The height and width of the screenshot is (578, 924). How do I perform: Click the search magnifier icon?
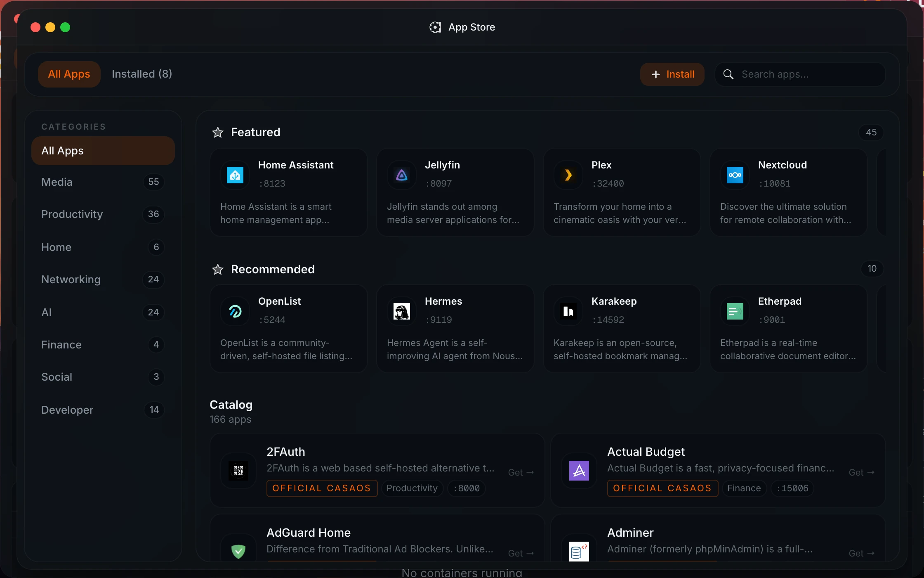[728, 74]
